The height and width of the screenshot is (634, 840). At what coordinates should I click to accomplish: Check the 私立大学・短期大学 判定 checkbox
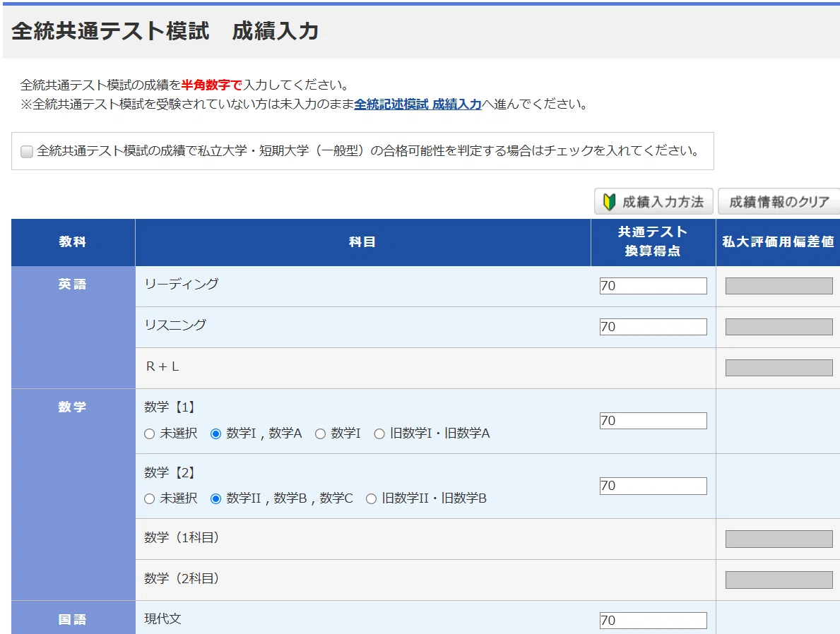click(x=27, y=152)
